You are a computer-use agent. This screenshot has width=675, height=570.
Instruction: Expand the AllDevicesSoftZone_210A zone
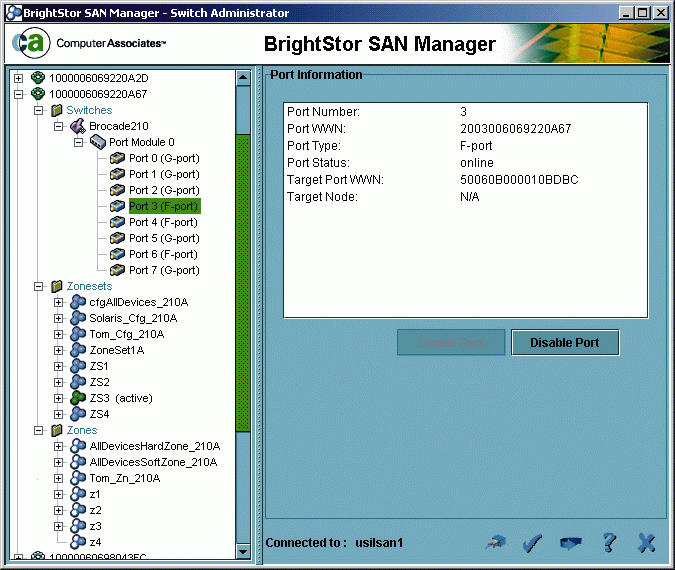pos(58,462)
